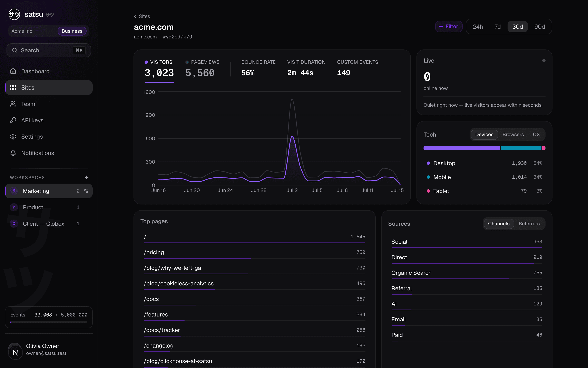
Task: Click the Mobile device row
Action: point(484,177)
